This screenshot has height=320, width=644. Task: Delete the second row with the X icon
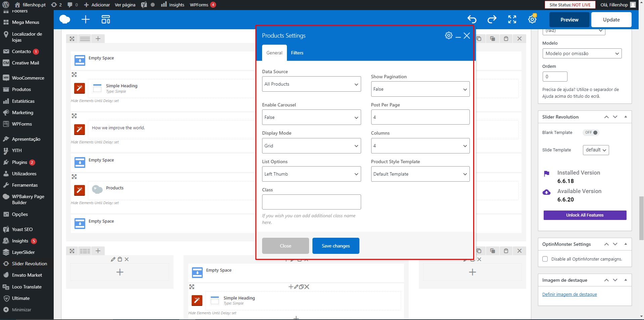click(x=519, y=251)
